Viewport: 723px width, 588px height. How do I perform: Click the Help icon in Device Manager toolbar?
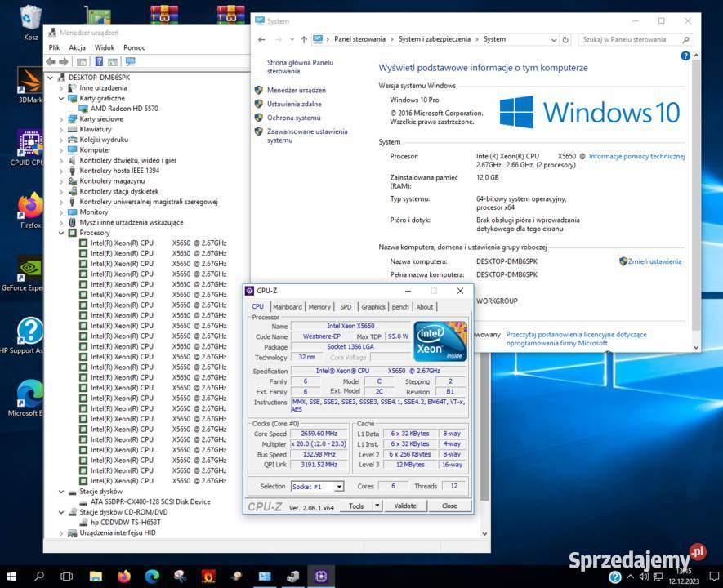click(x=99, y=62)
